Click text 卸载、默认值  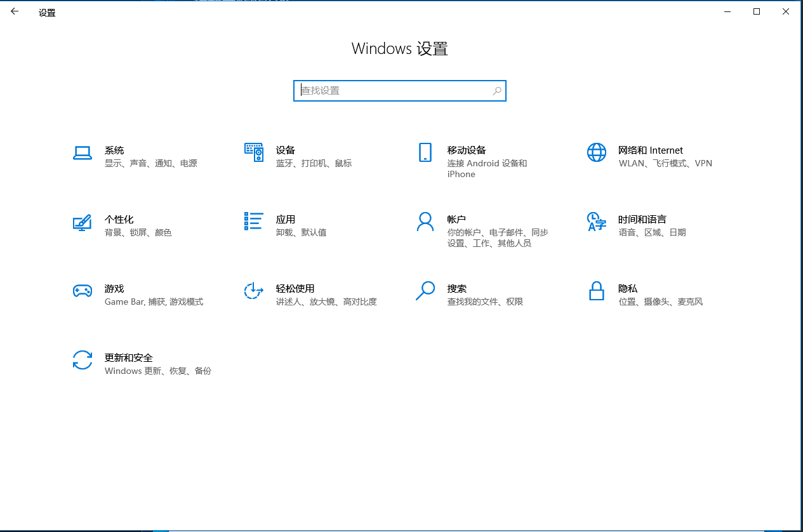pyautogui.click(x=302, y=233)
